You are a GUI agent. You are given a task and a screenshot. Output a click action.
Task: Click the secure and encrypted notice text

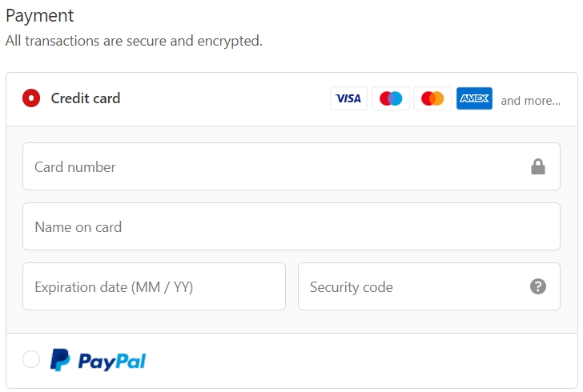tap(134, 41)
